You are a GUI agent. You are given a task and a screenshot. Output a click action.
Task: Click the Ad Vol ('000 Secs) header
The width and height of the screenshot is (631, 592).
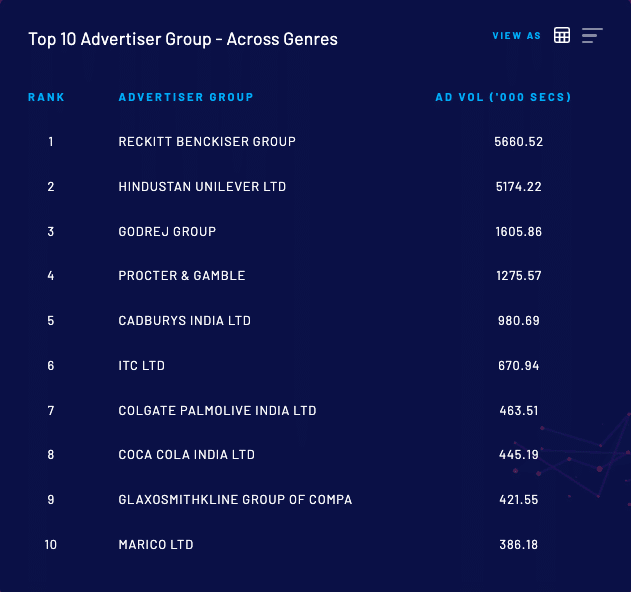503,97
